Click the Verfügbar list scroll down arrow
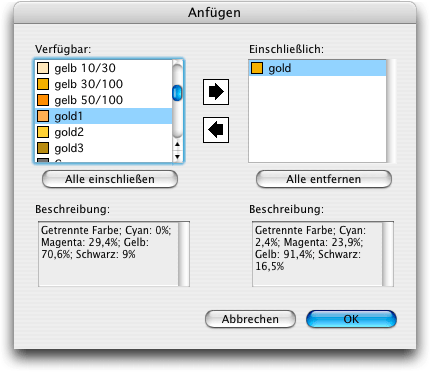Screen dimensions: 430x372 (x=177, y=157)
